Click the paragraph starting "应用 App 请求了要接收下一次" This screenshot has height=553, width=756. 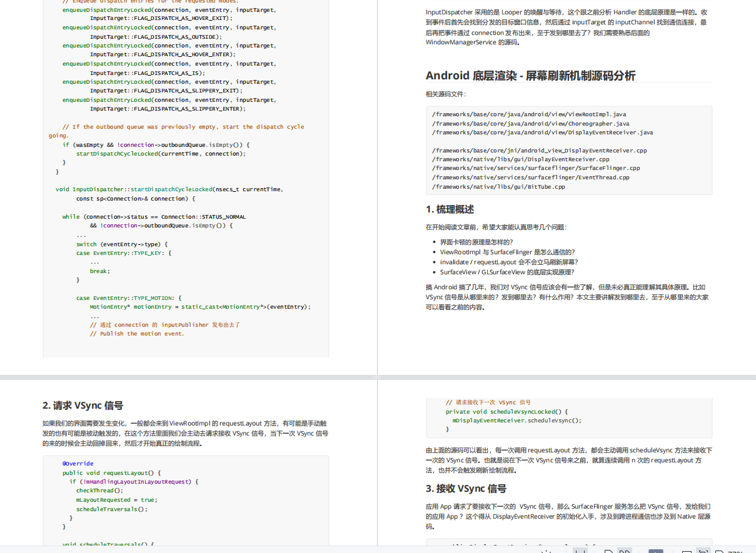pos(568,516)
